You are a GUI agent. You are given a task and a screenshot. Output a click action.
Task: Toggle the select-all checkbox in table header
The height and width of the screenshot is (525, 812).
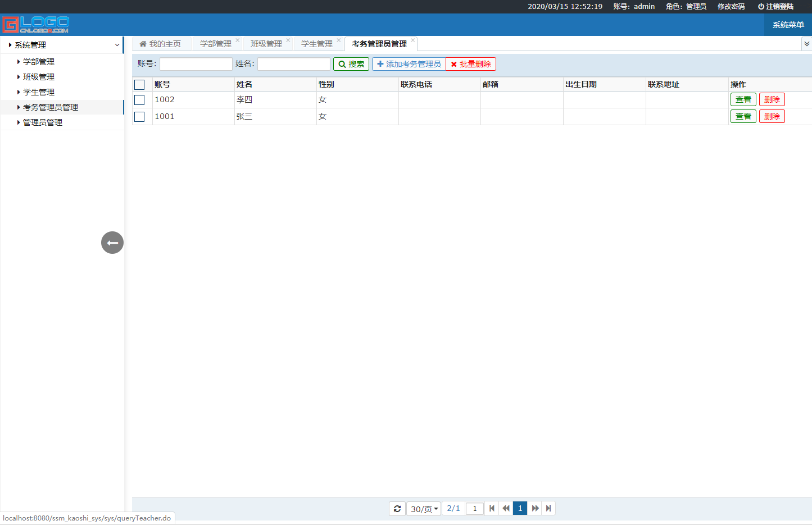[140, 85]
